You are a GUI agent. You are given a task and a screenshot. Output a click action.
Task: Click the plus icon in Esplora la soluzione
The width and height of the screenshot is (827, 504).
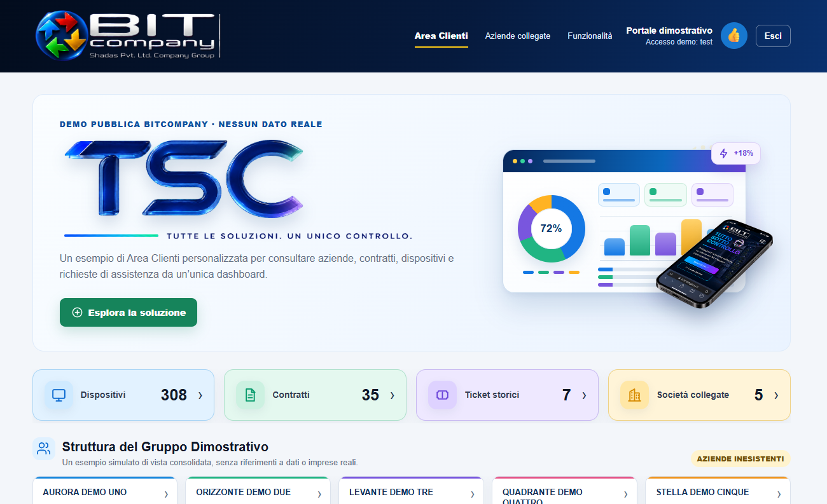pyautogui.click(x=78, y=313)
